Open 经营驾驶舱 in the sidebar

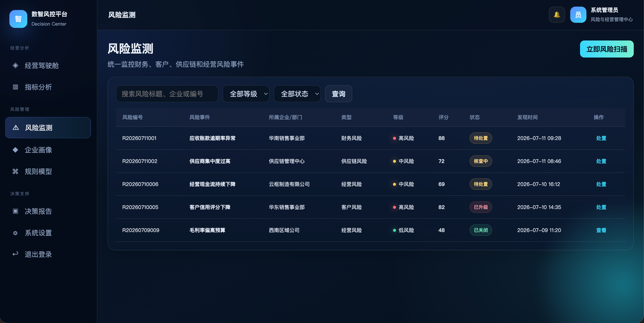click(48, 65)
